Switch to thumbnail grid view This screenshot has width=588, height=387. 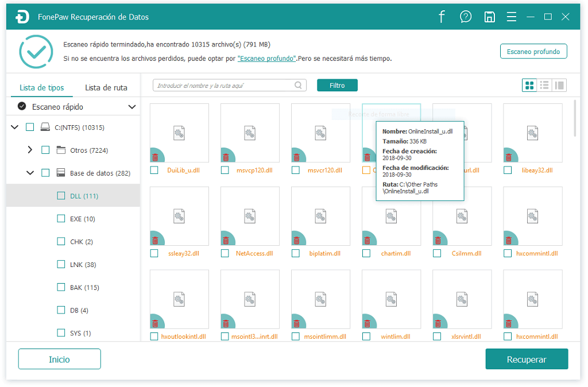pyautogui.click(x=529, y=86)
